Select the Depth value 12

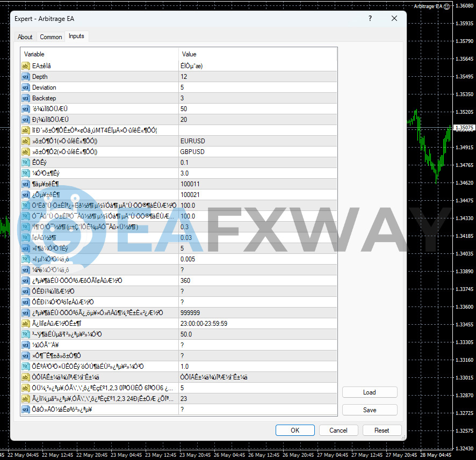(258, 77)
